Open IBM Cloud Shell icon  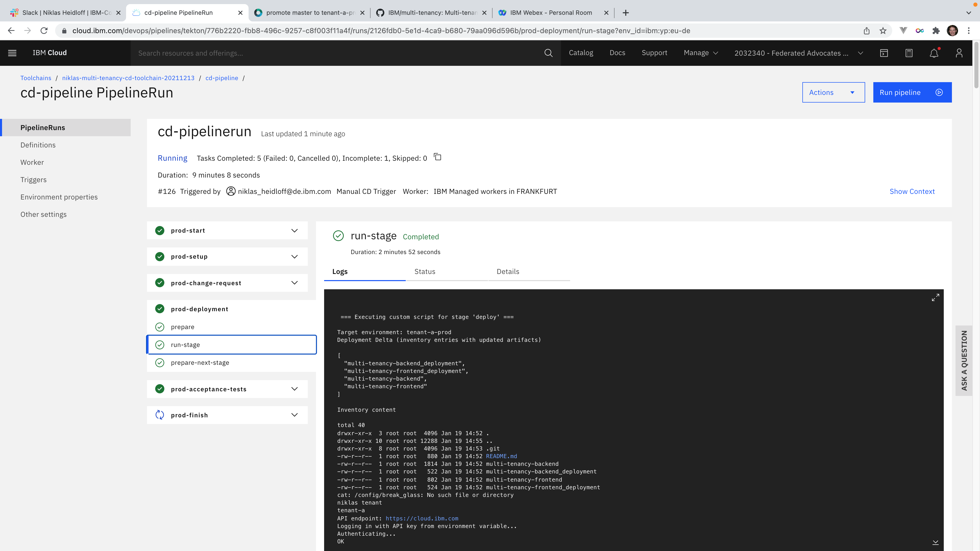pos(884,53)
